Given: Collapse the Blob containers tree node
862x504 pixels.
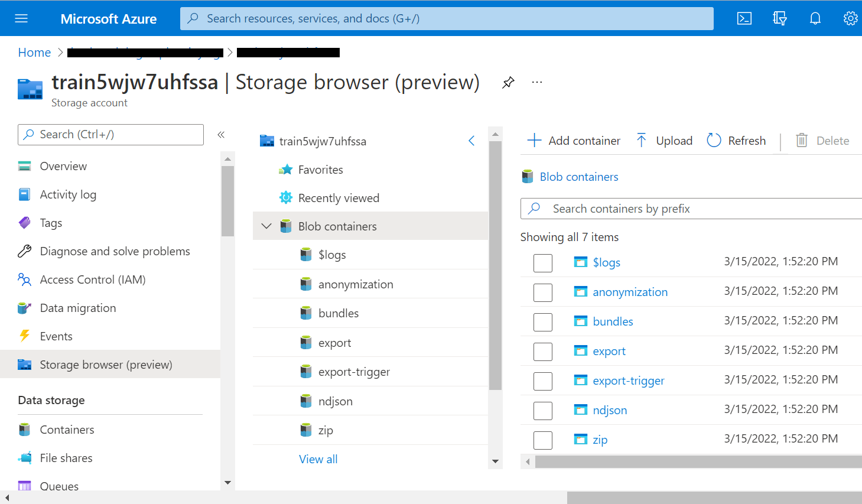Looking at the screenshot, I should coord(266,226).
